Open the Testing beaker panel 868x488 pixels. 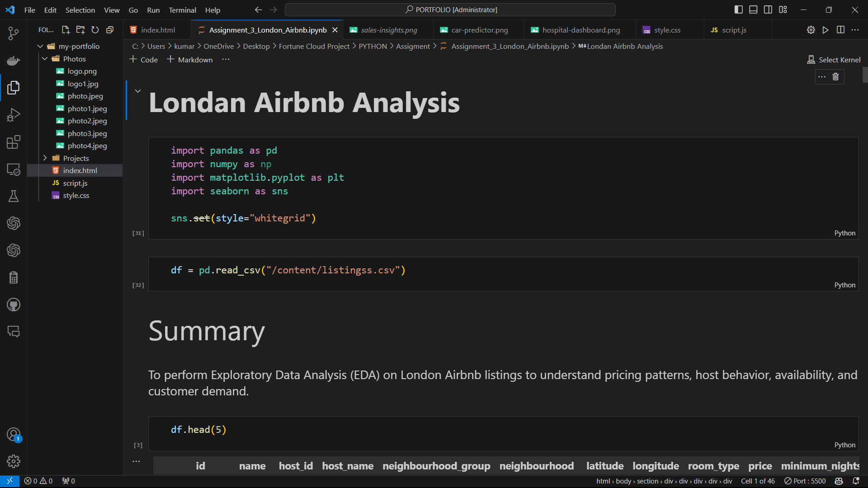pyautogui.click(x=13, y=196)
